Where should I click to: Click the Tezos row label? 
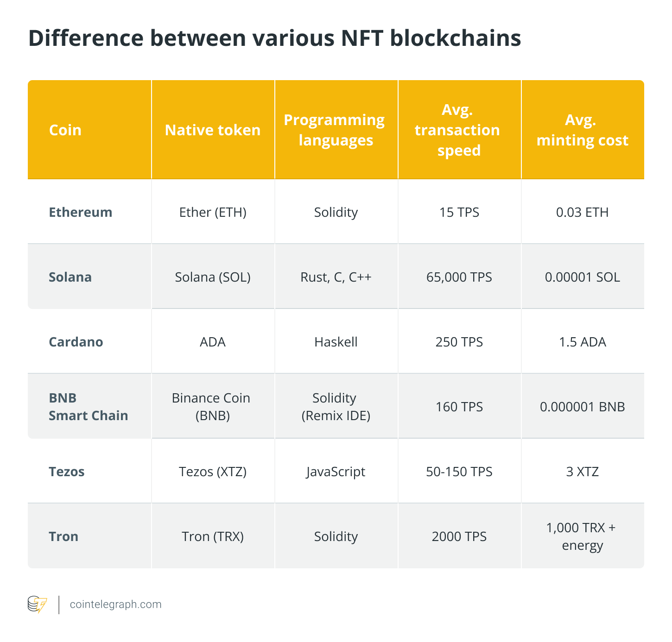tap(67, 472)
